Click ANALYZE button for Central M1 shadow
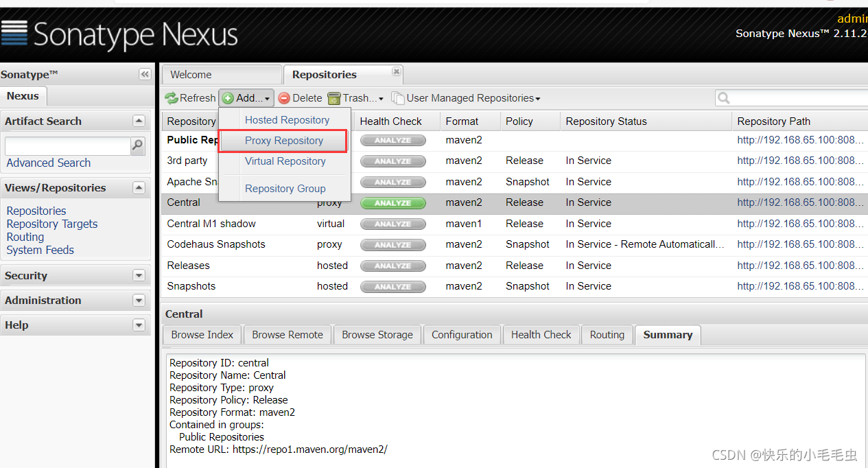This screenshot has width=868, height=468. [393, 224]
